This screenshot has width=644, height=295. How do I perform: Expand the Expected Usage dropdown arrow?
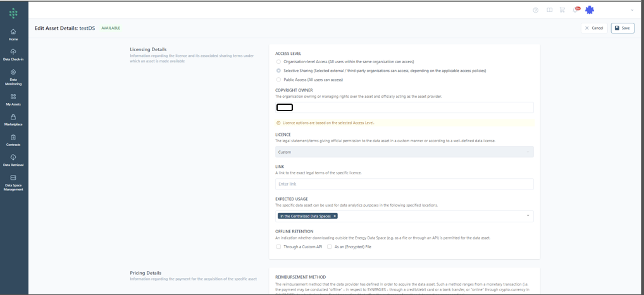click(528, 216)
